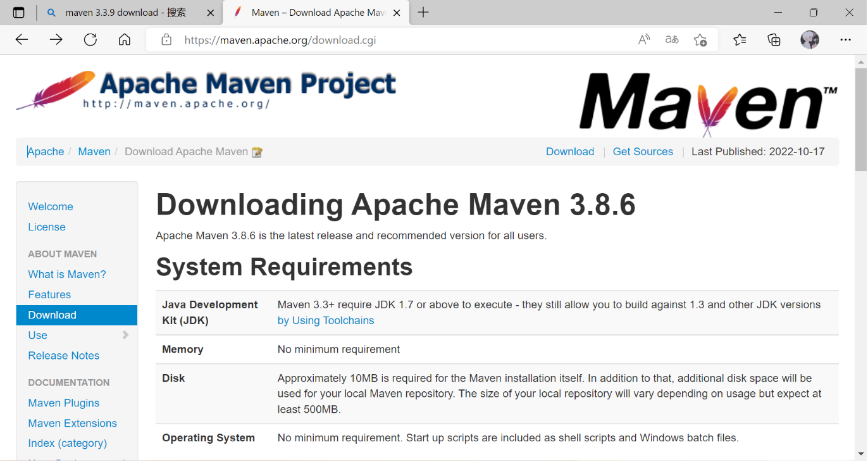Click the DOCUMENTATION section header
The image size is (868, 464).
click(x=69, y=382)
